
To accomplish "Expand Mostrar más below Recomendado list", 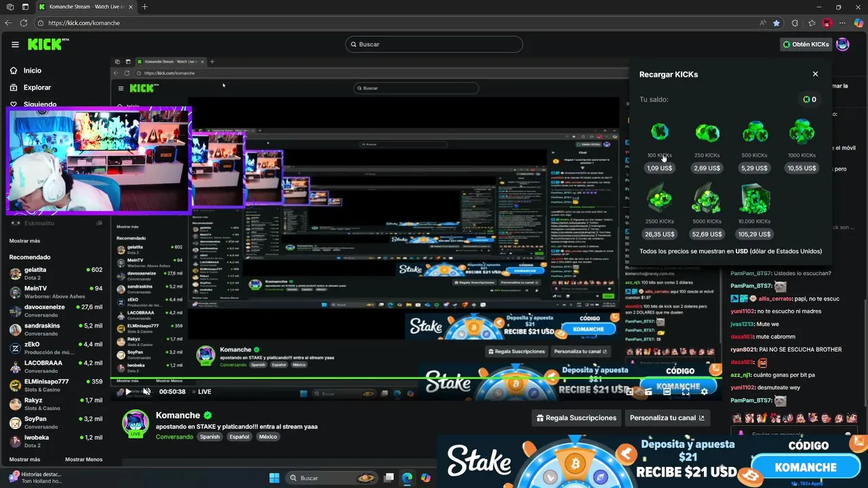I will (x=24, y=460).
